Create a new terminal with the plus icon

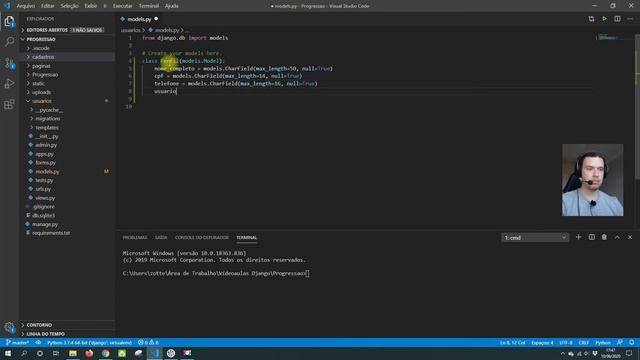(578, 237)
